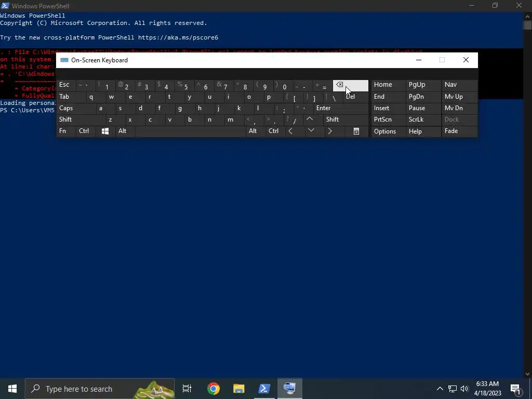Click the Tab key
This screenshot has width=532, height=399.
click(x=71, y=97)
